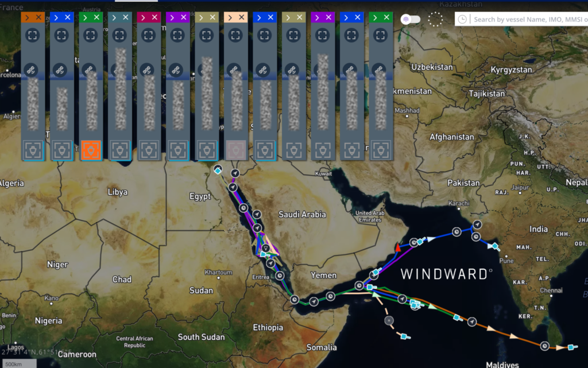Focus map on orange-header card vessel

pos(33,35)
